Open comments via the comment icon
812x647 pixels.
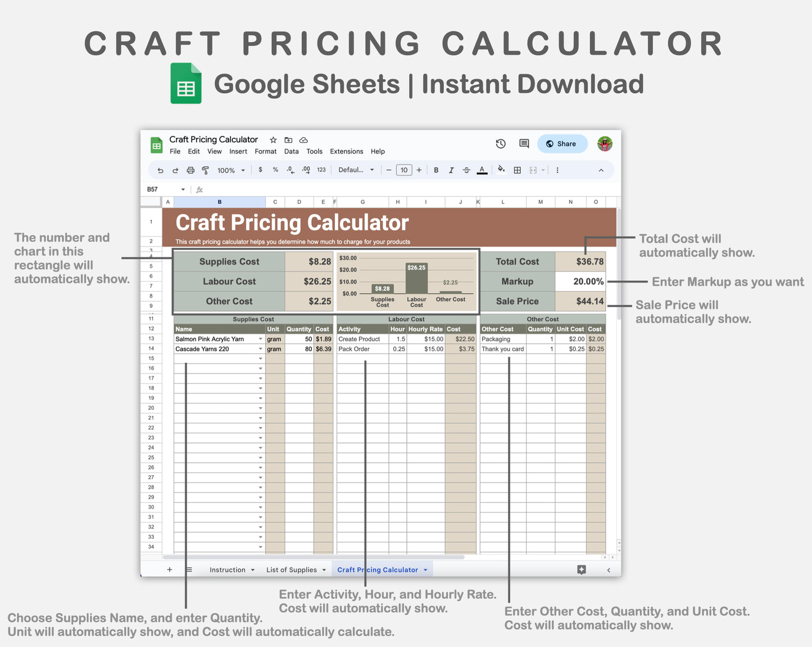point(523,144)
